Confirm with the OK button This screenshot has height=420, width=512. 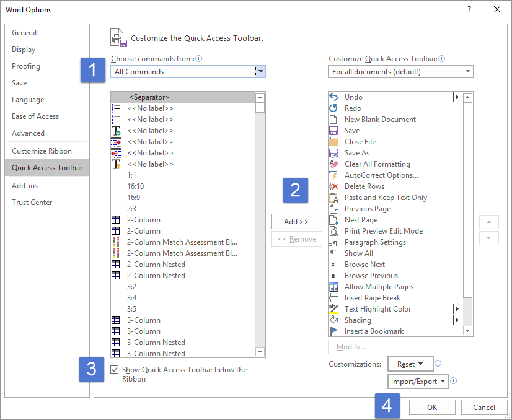click(432, 407)
